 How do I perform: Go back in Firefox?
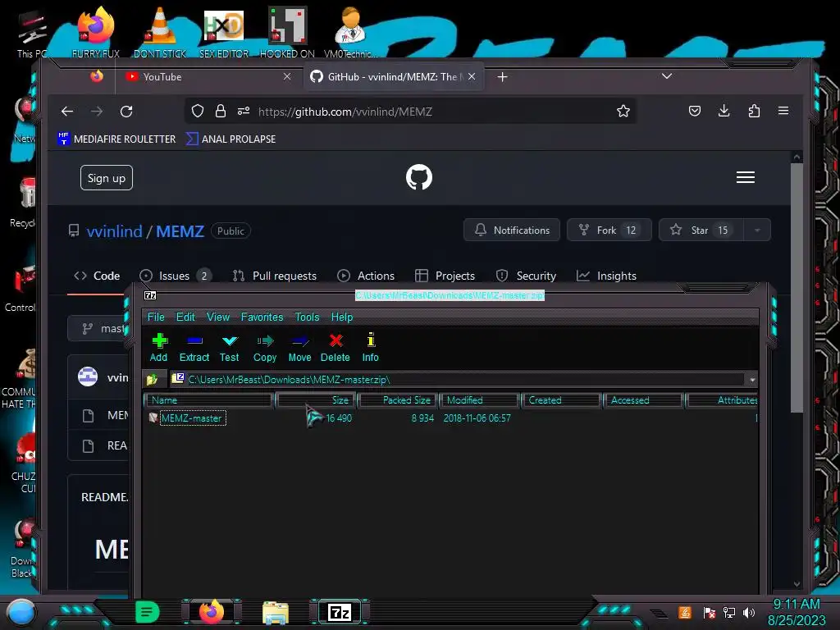(x=67, y=112)
